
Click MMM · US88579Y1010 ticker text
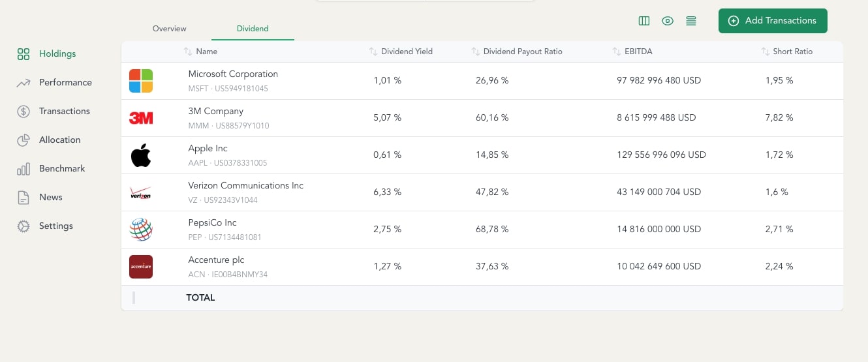tap(228, 126)
